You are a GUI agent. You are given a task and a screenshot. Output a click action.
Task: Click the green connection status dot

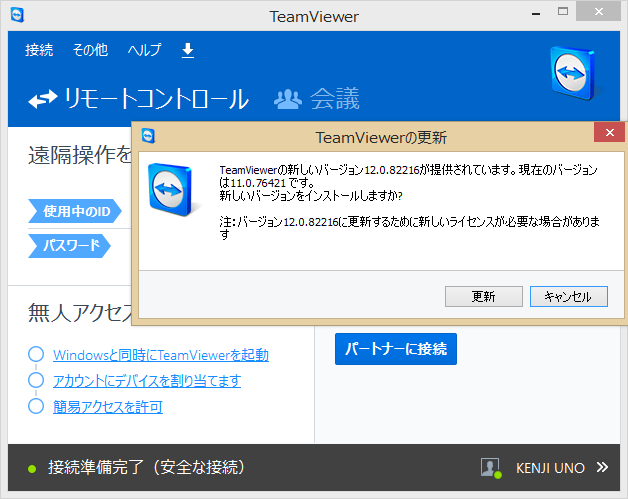32,469
